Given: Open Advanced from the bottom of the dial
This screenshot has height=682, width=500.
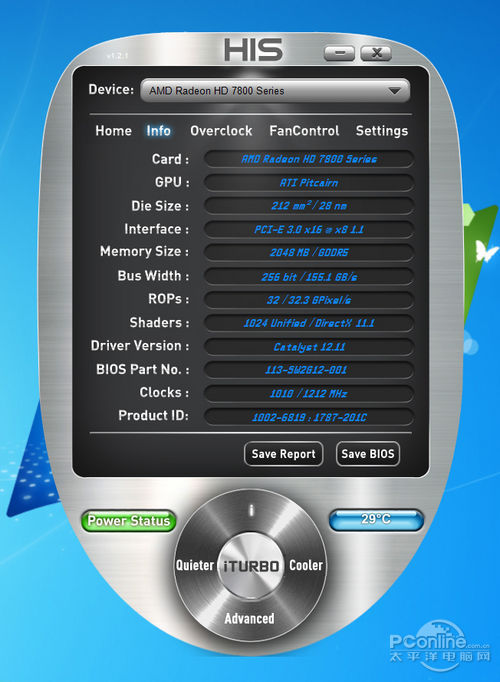Looking at the screenshot, I should 250,618.
